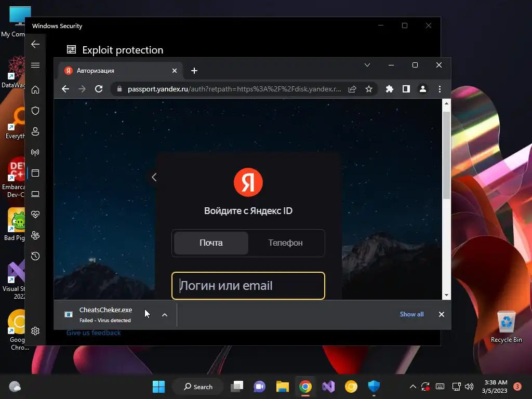The image size is (532, 399).
Task: Open Firewall & network protection icon
Action: pos(35,152)
